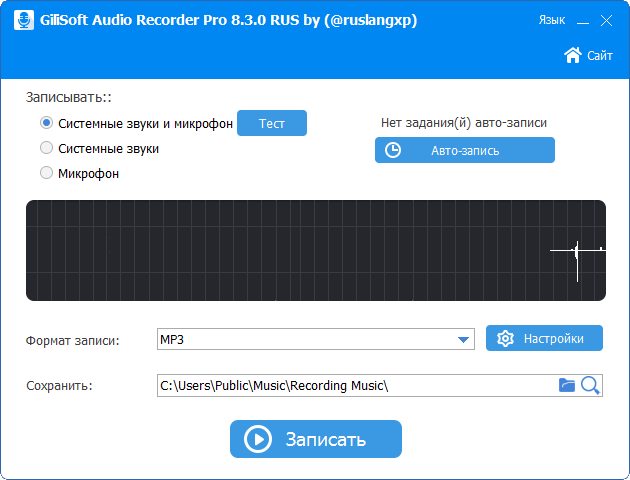Image resolution: width=630 pixels, height=480 pixels.
Task: Open the folder browse icon
Action: pos(567,385)
